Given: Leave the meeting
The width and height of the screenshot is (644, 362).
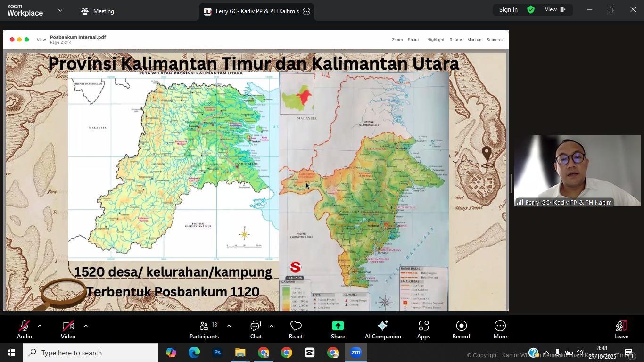Looking at the screenshot, I should pos(621,330).
